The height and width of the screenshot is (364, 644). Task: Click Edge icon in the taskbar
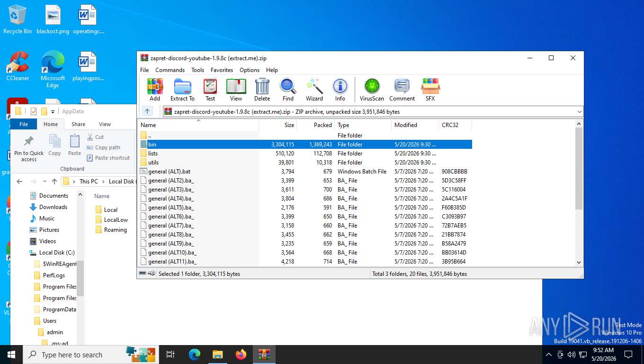tap(194, 355)
